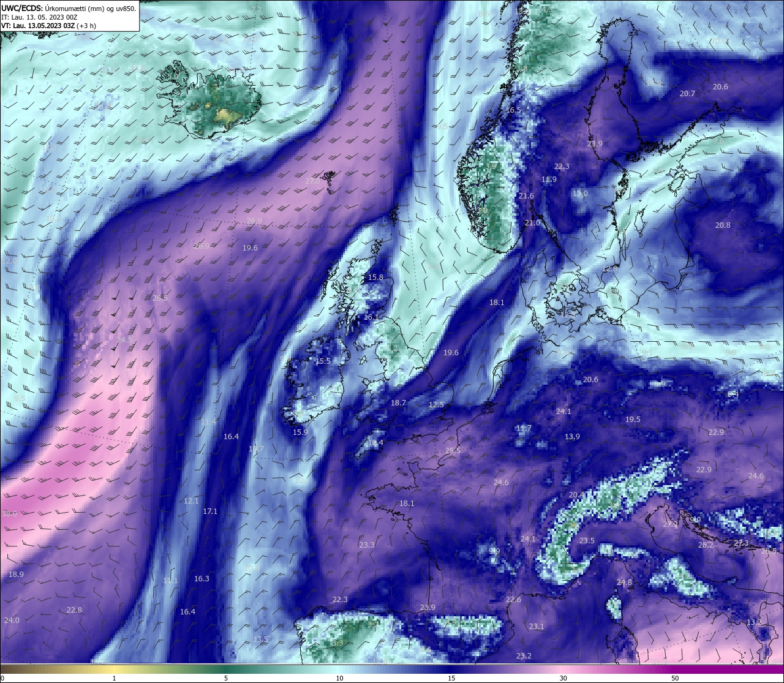Click the 23.5 value on the map

587,540
